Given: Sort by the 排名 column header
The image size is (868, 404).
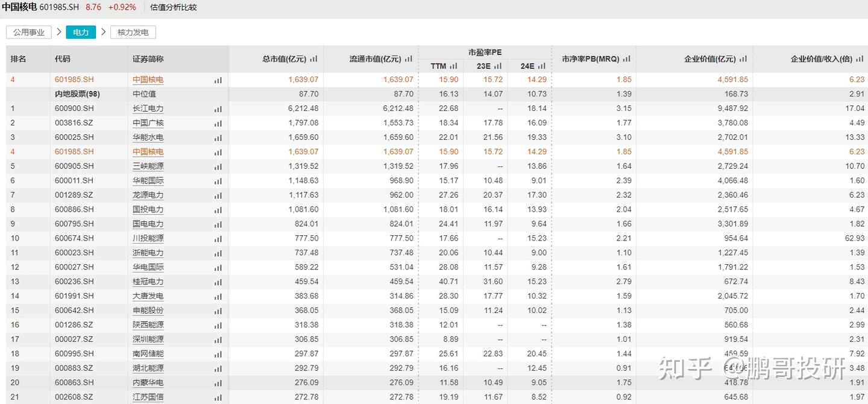Looking at the screenshot, I should 18,59.
